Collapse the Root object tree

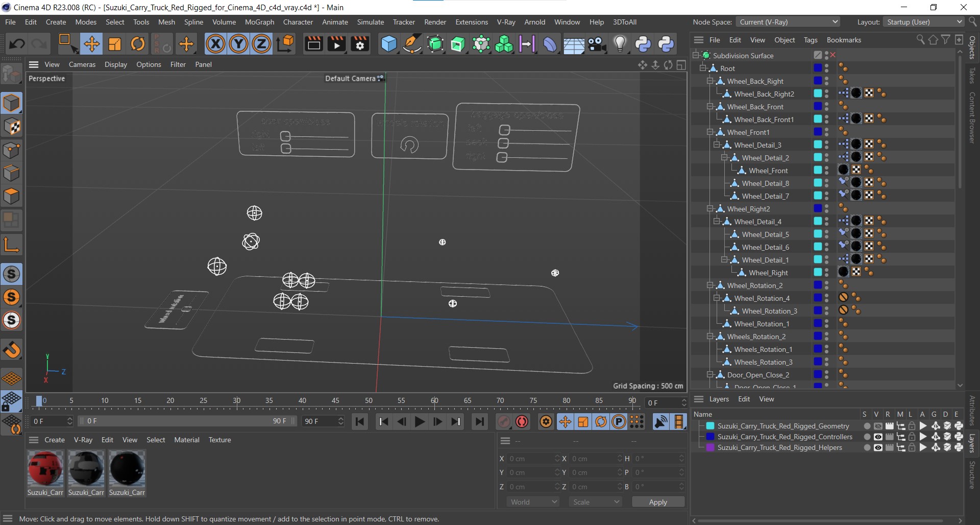pos(703,68)
